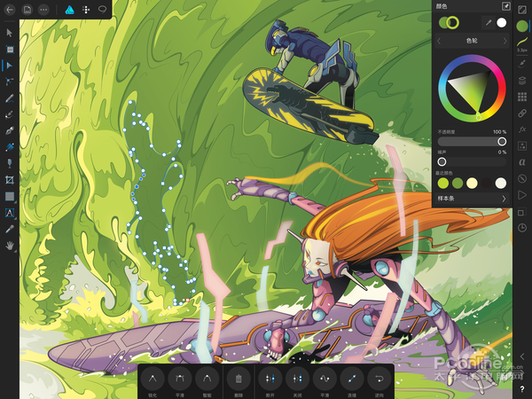Convert node to Sharp (锐化)
This screenshot has height=399, width=532.
point(153,379)
